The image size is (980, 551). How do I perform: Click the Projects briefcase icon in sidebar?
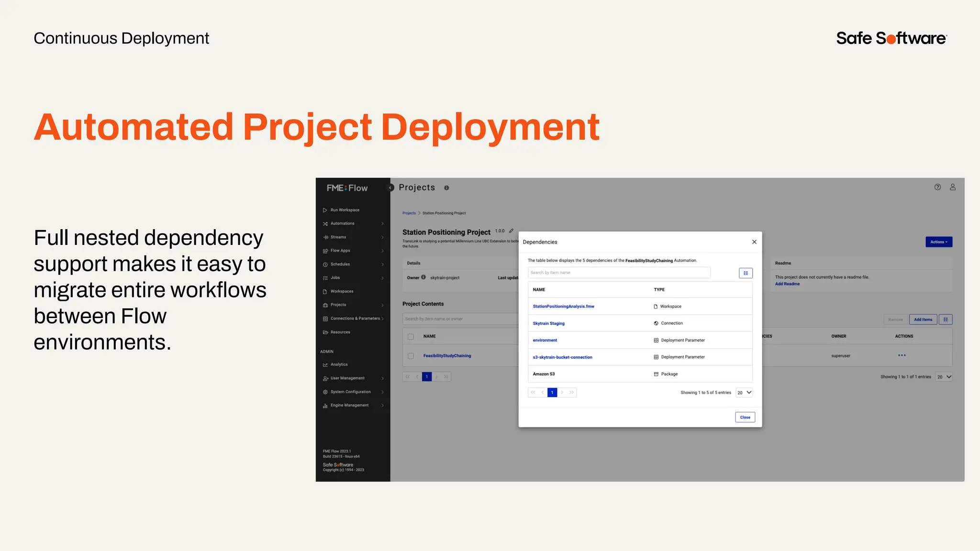(x=325, y=305)
